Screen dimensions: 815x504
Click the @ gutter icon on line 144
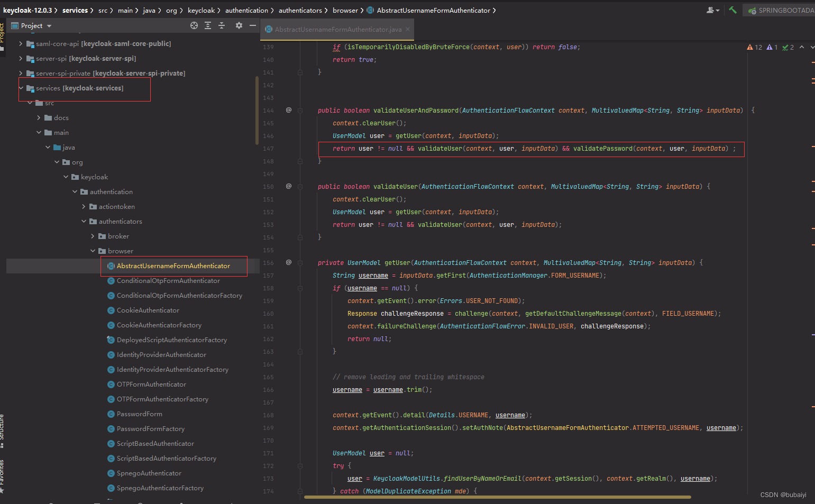click(289, 110)
